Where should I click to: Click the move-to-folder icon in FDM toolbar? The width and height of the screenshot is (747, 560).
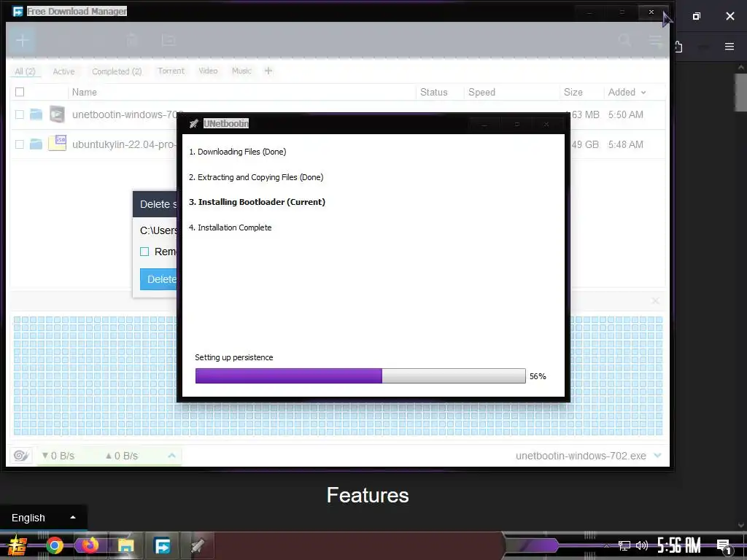coord(169,41)
